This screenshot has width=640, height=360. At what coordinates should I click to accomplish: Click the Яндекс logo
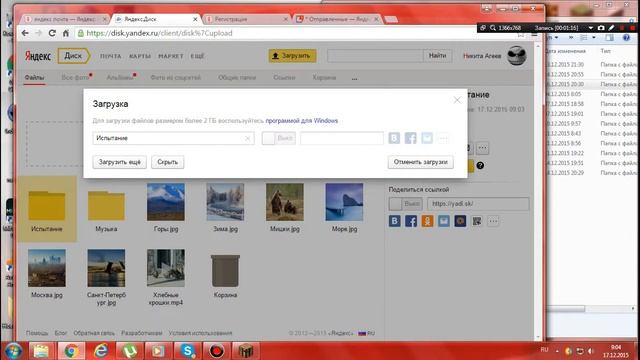click(x=38, y=56)
